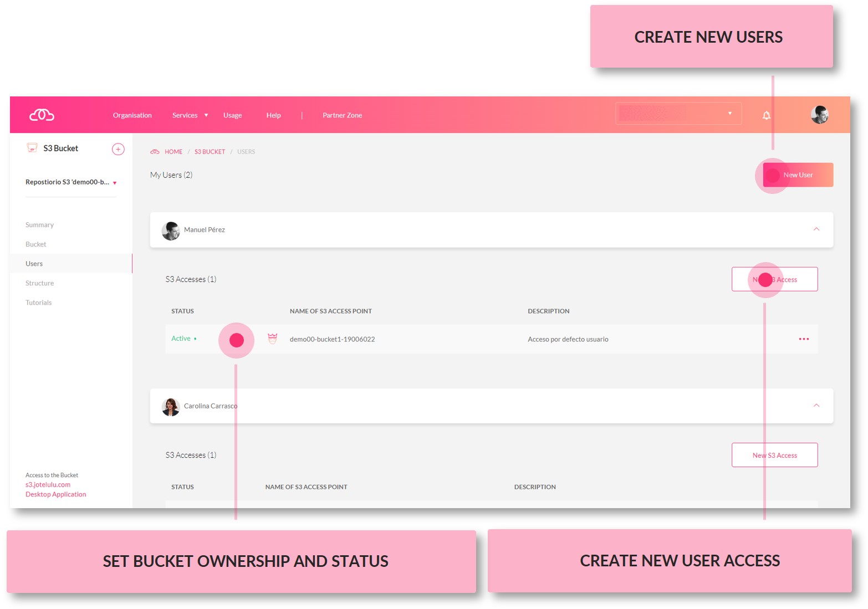Click the user profile avatar top right

(x=820, y=114)
